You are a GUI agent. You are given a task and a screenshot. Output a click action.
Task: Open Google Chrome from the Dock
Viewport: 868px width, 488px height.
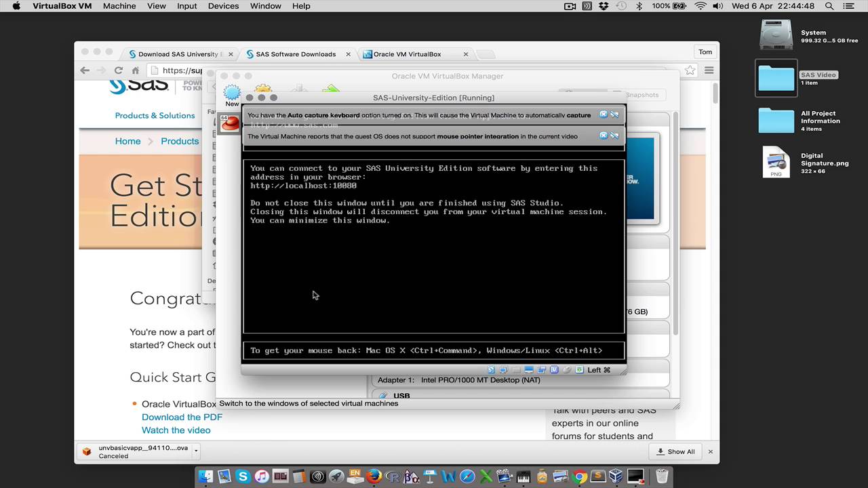580,476
